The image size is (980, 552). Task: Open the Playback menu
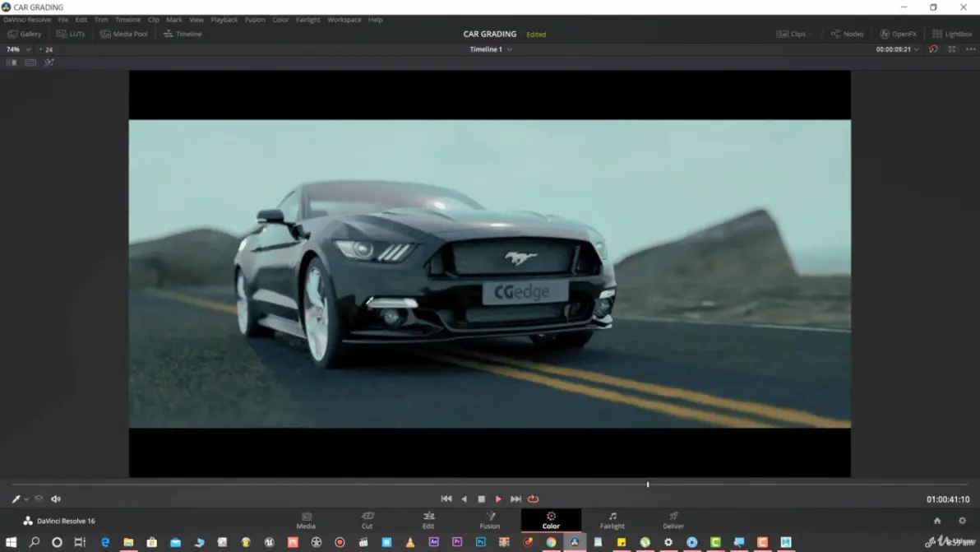click(x=224, y=20)
